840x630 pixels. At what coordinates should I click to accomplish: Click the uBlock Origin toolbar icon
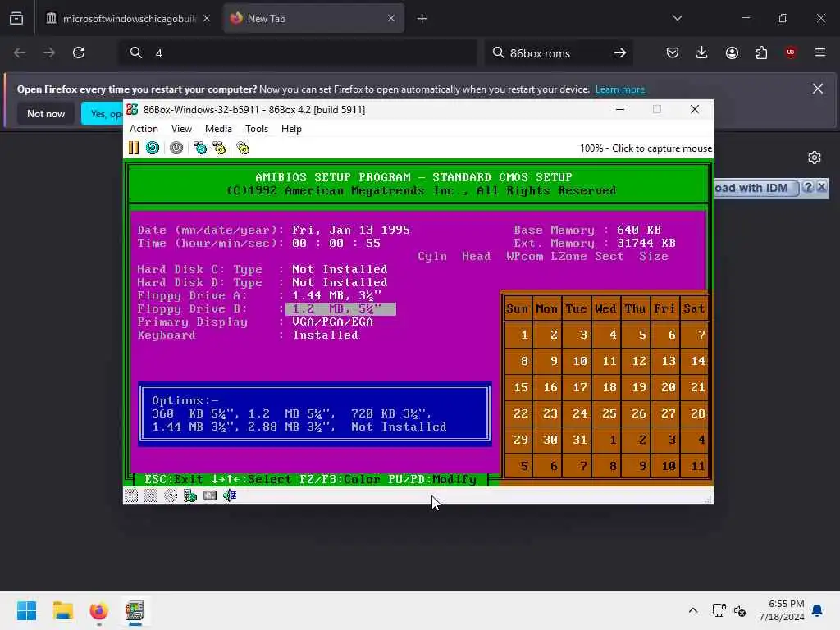pos(791,52)
